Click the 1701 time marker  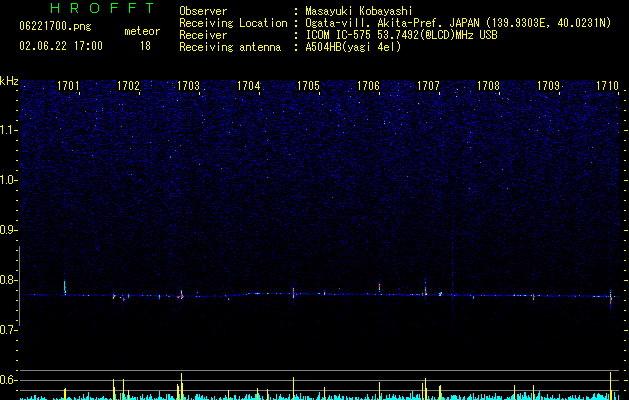[x=68, y=86]
